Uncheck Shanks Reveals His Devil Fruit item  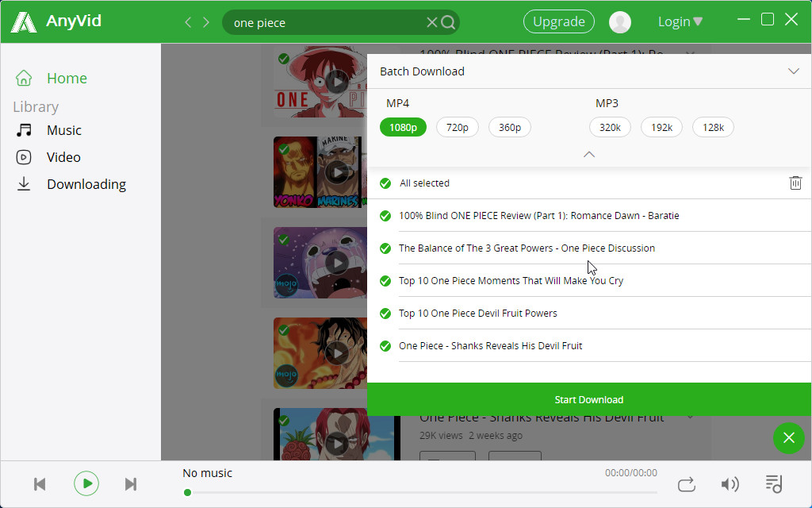[385, 346]
